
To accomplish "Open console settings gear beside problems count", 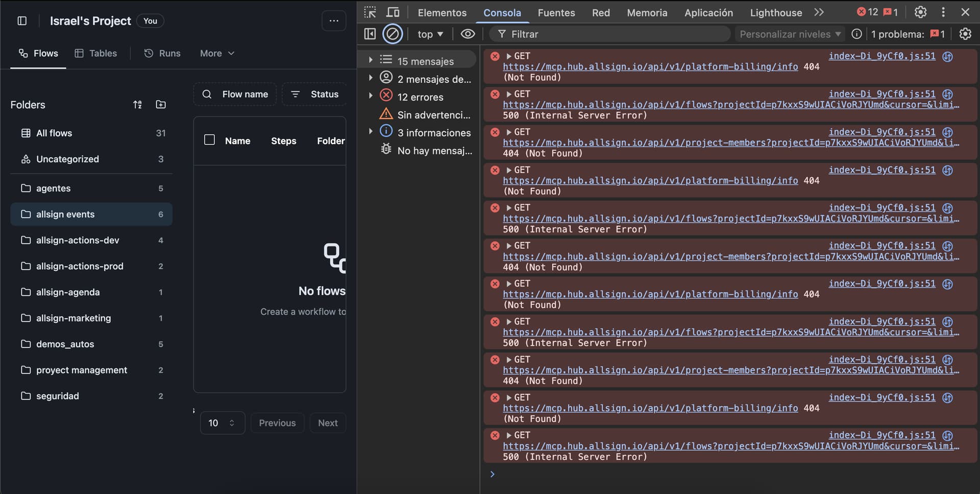I will 965,34.
